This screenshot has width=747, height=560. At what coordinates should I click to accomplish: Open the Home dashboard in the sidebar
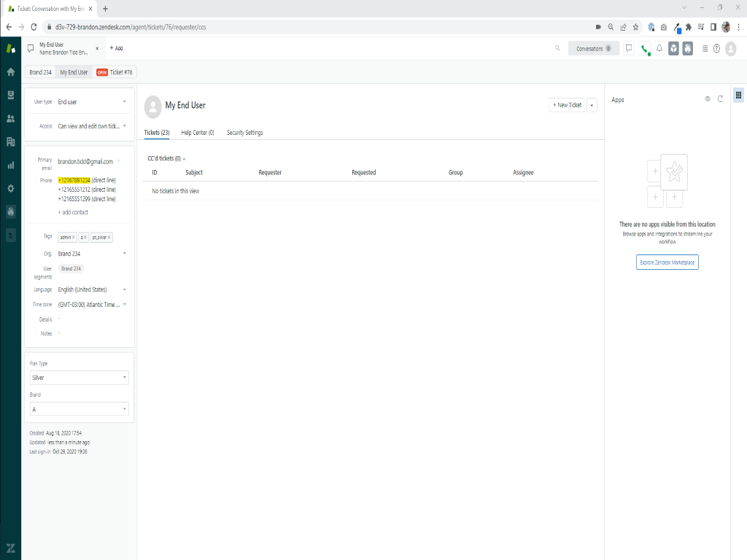pos(10,72)
